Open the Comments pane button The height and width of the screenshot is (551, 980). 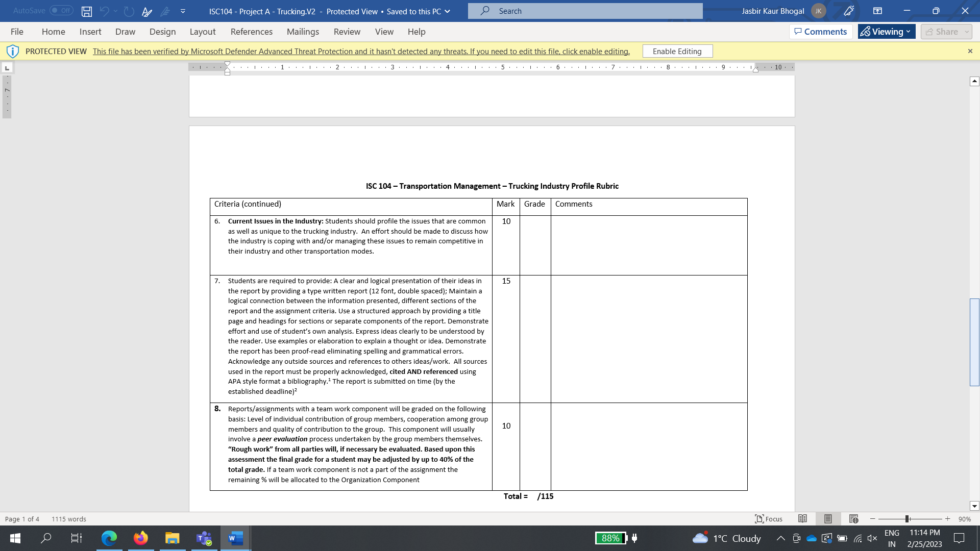coord(820,32)
